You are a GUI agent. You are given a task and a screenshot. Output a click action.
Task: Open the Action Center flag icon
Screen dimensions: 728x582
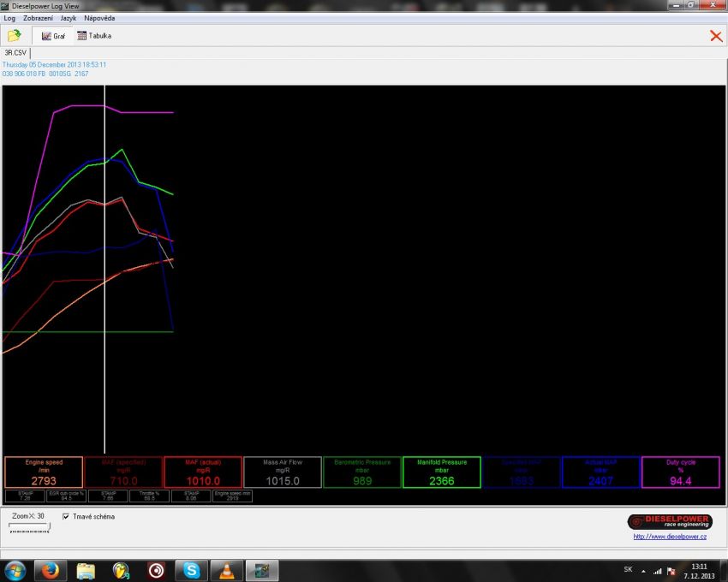tap(671, 572)
